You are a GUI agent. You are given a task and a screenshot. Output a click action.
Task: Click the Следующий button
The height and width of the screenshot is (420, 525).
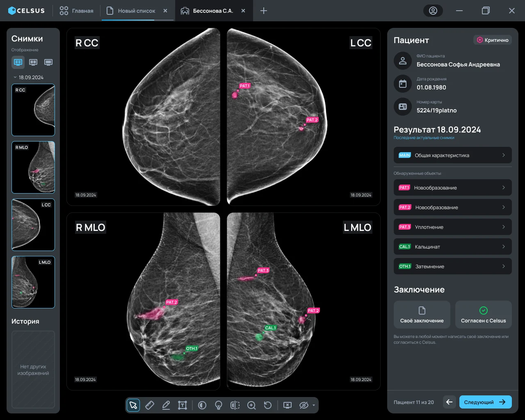coord(486,402)
